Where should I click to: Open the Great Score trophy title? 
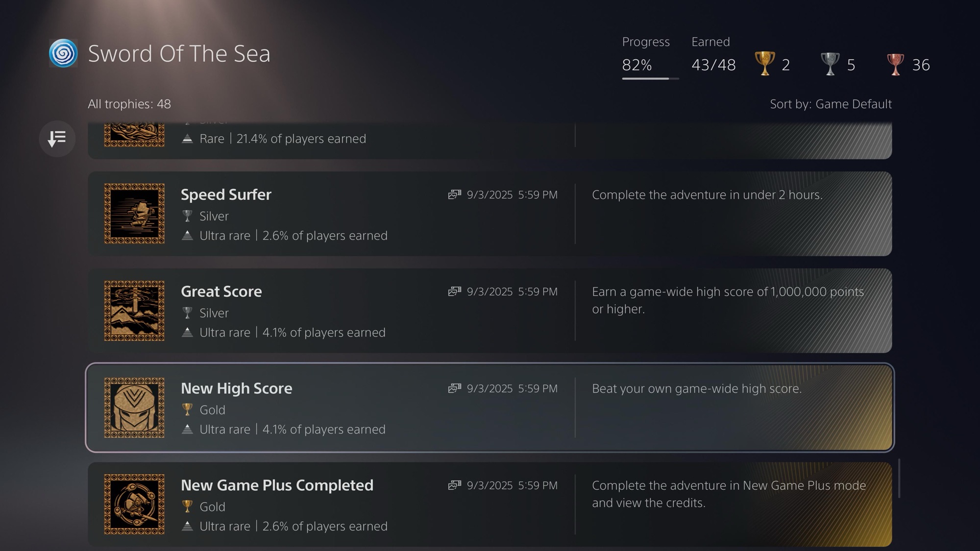(221, 291)
